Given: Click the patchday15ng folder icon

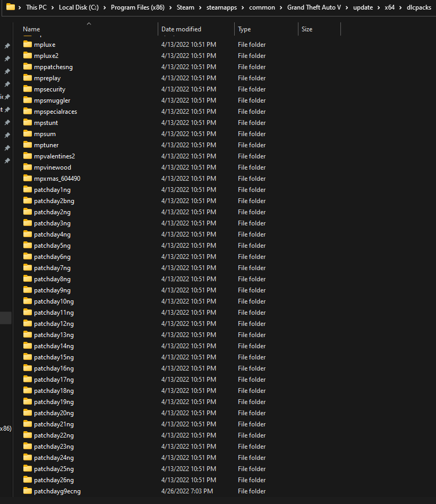Looking at the screenshot, I should [x=28, y=357].
